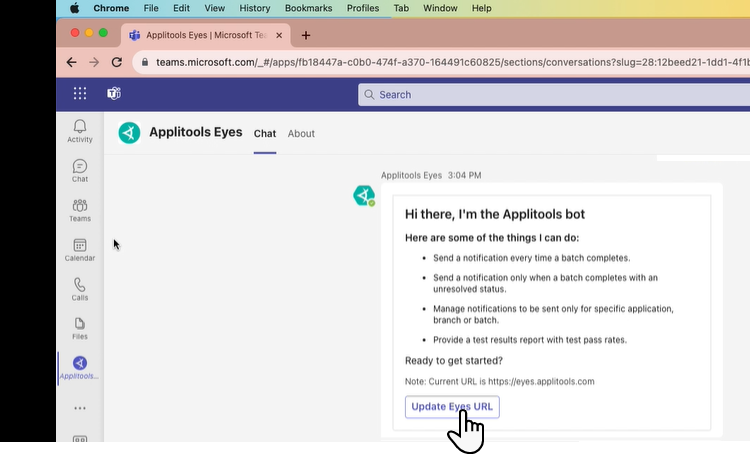
Task: Open the Activity feed in sidebar
Action: [x=80, y=130]
